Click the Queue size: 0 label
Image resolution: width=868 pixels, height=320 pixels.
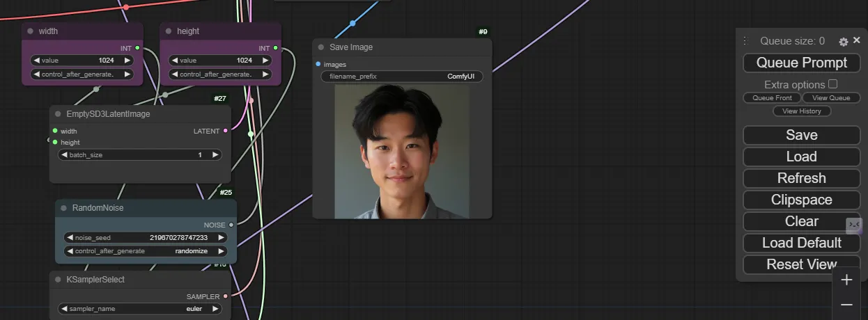point(792,41)
